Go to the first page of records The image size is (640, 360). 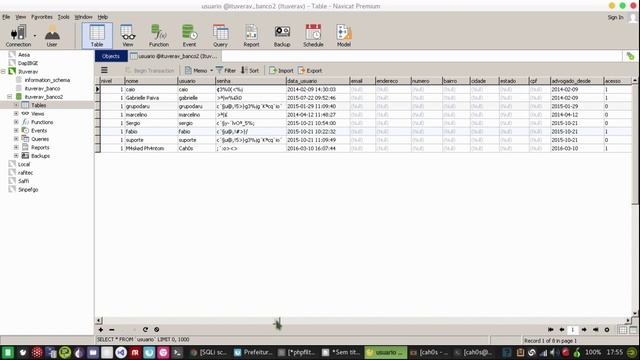[x=551, y=329]
